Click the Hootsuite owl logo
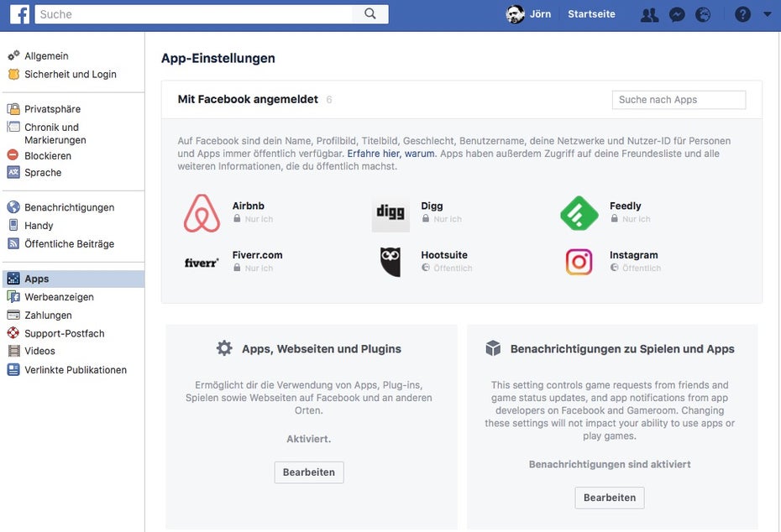The height and width of the screenshot is (532, 781). [x=390, y=263]
